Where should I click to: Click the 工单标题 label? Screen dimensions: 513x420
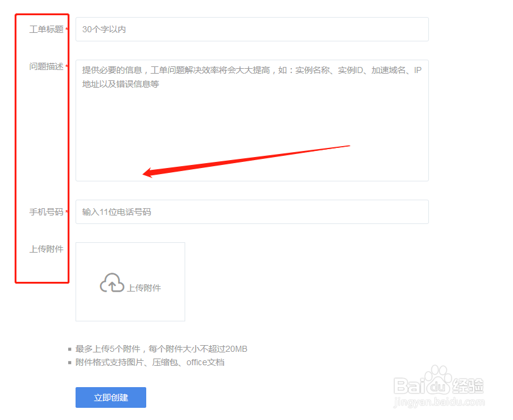click(46, 29)
